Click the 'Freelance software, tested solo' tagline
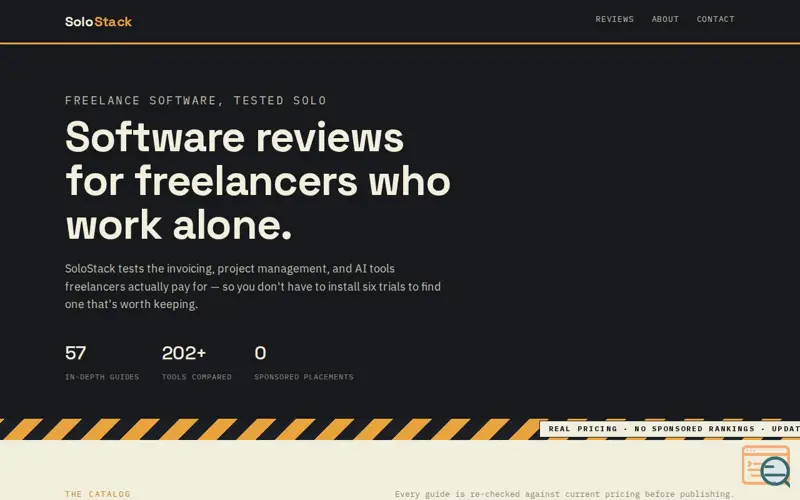 click(195, 101)
